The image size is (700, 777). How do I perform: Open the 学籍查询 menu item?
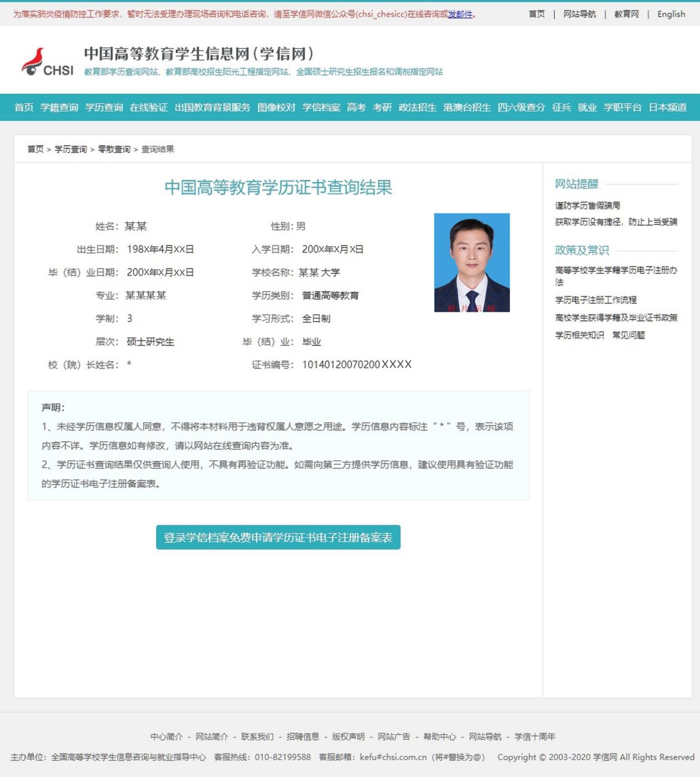tap(59, 107)
